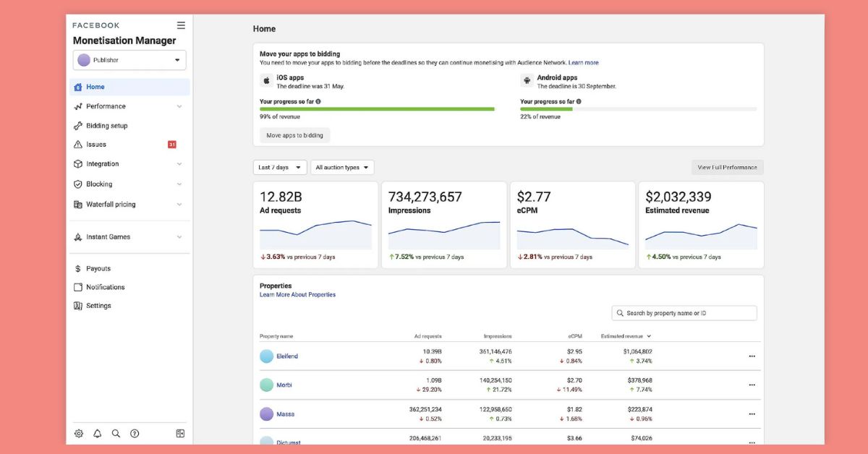Expand the Integration menu chevron

[179, 164]
